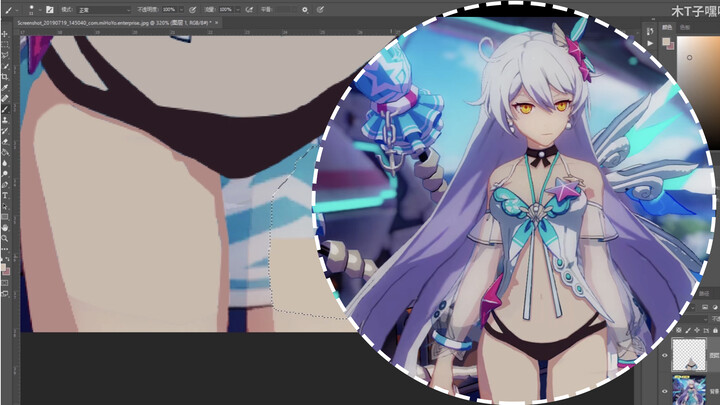Select the History Brush tool

[x=5, y=131]
